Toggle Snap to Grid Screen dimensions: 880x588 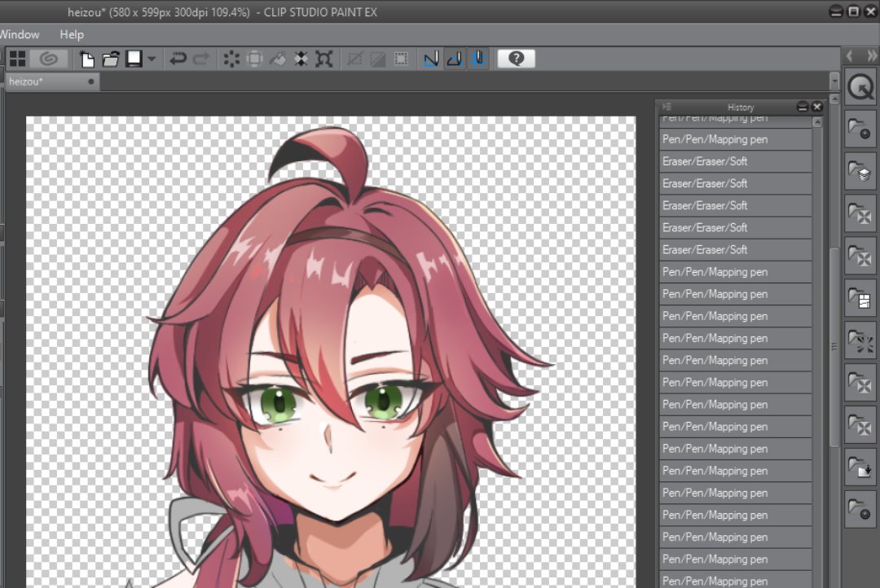478,59
